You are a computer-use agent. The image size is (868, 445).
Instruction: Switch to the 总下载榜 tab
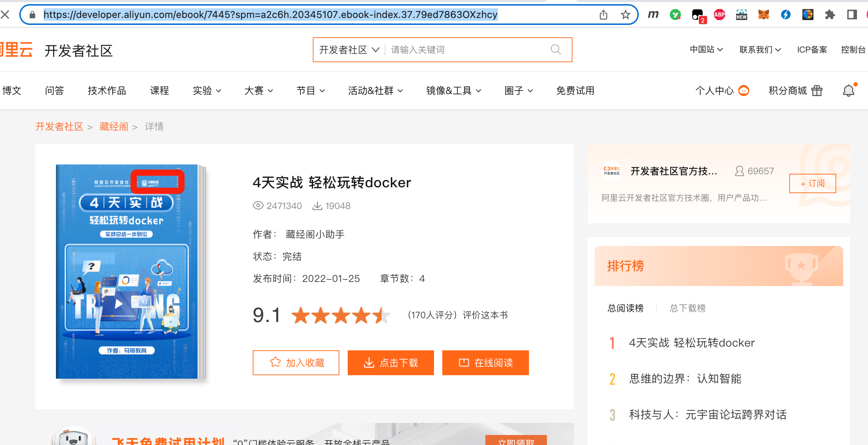687,308
